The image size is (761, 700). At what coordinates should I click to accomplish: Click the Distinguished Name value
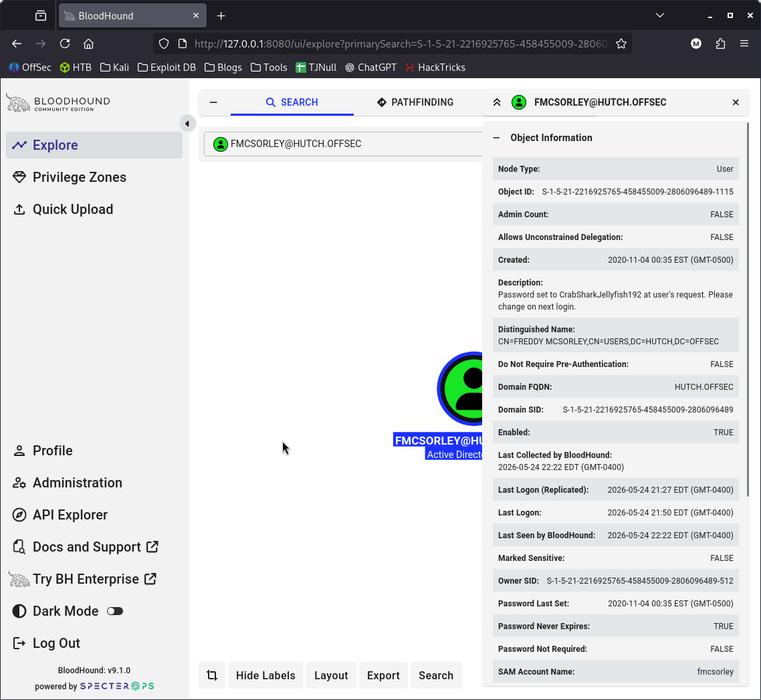click(x=608, y=342)
